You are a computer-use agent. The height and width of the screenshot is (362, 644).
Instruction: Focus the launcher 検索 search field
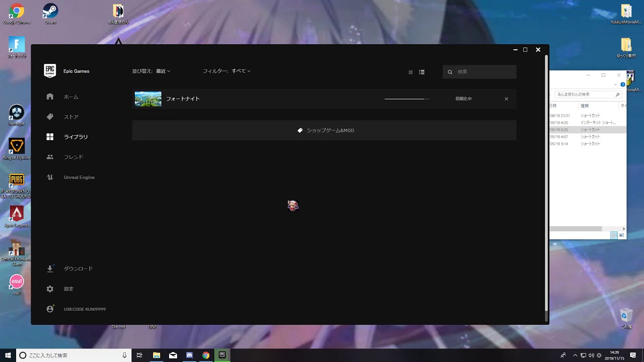(x=479, y=72)
